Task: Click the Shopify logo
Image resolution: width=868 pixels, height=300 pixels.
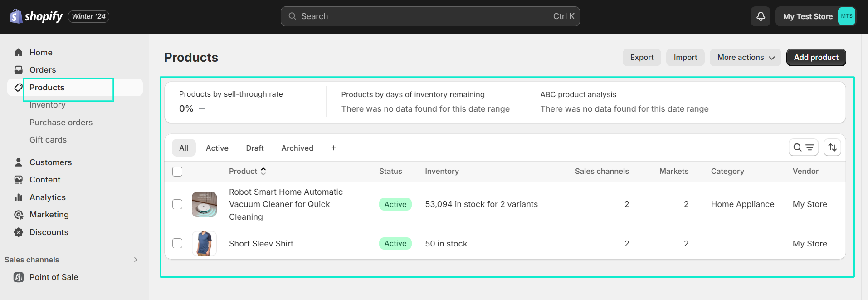Action: 36,16
